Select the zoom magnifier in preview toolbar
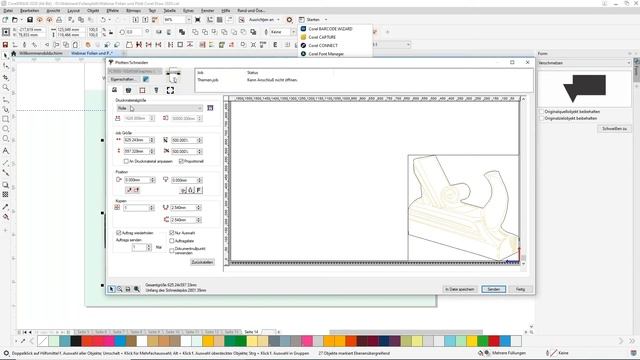This screenshot has height=360, width=640. (120, 289)
